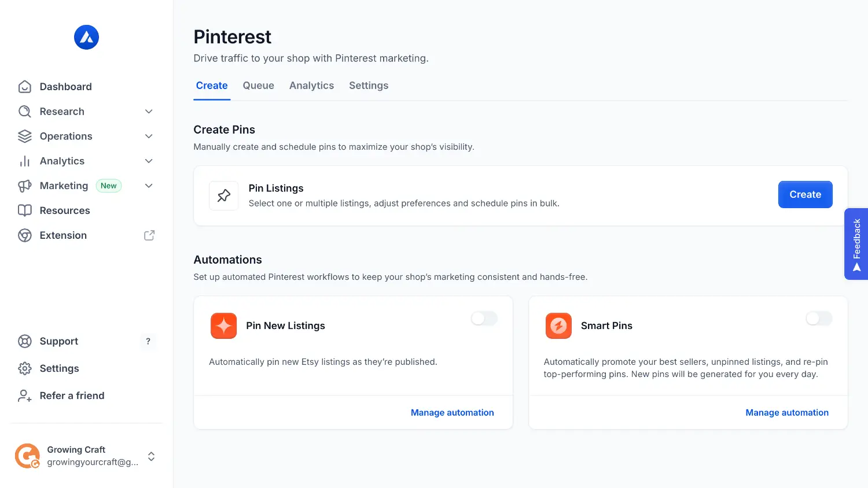Click the Support question mark badge
Viewport: 868px width, 488px height.
click(148, 341)
